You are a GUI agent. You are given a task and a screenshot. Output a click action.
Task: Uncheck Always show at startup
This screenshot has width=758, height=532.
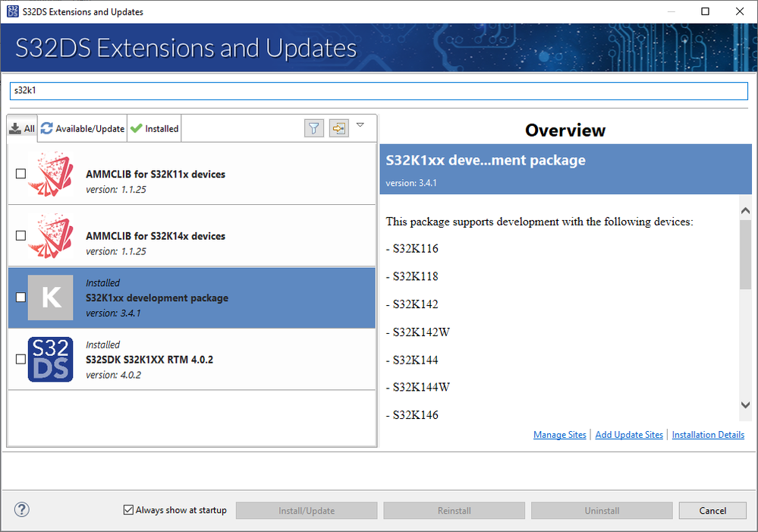click(128, 510)
